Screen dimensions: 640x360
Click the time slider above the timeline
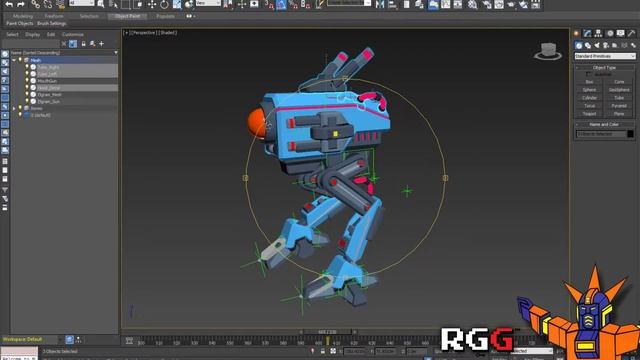(327, 332)
